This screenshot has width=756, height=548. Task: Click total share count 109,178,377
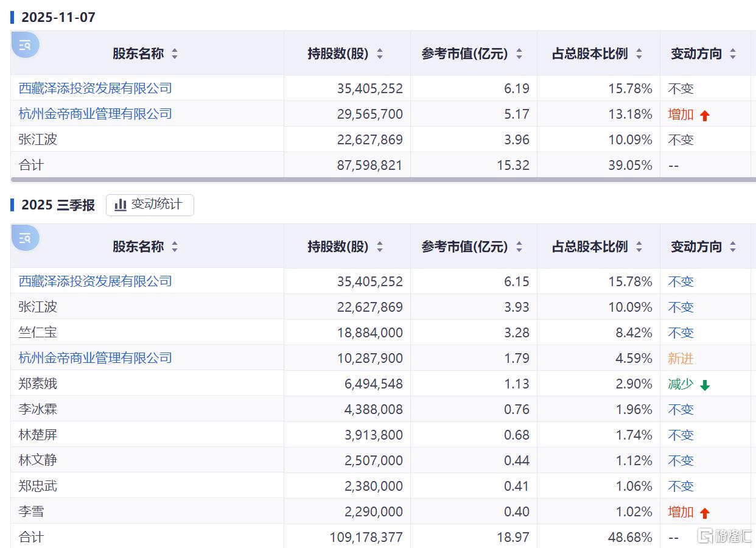365,537
